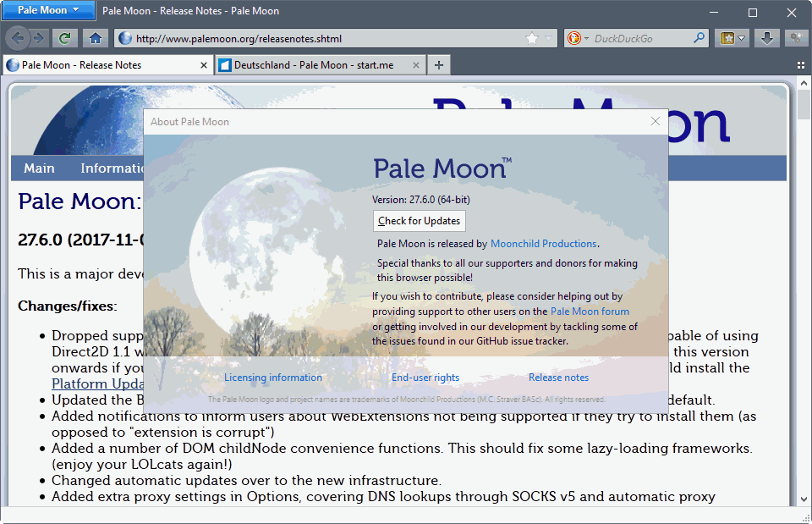Image resolution: width=812 pixels, height=524 pixels.
Task: Click the page scrollbar down arrow
Action: [804, 500]
